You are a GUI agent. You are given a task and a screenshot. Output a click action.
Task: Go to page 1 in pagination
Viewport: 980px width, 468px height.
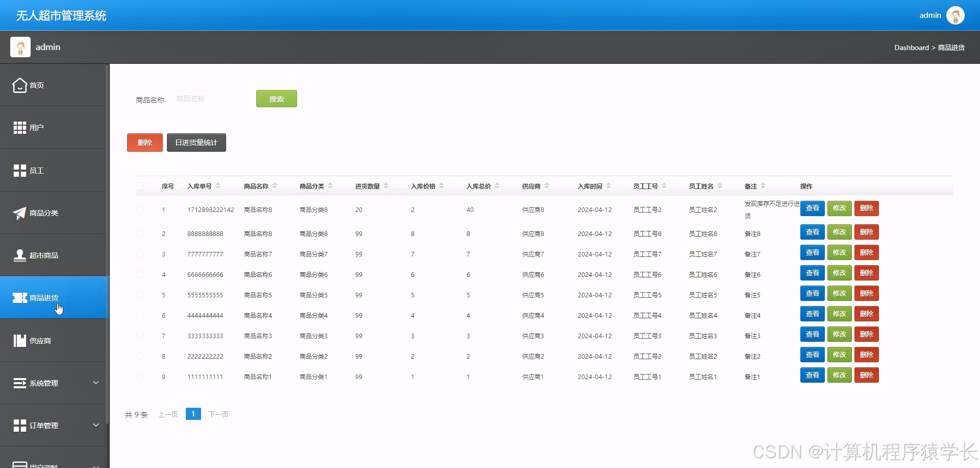tap(193, 414)
